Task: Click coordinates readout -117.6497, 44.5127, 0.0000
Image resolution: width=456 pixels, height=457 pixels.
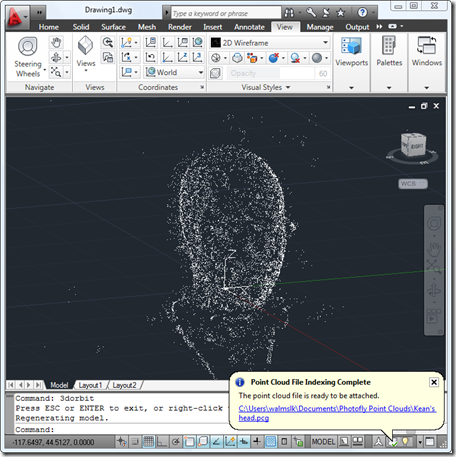Action: 53,442
